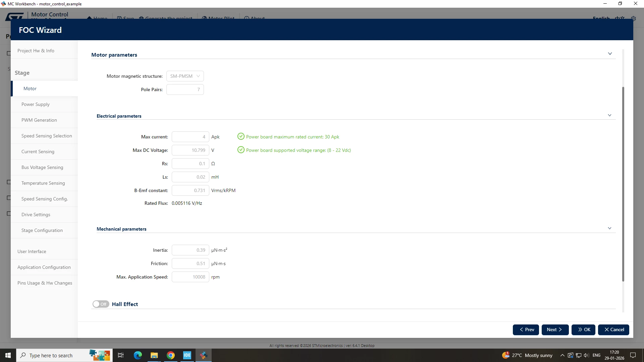Screen dimensions: 644x362
Task: Click the Inertia input field
Action: coord(190,250)
